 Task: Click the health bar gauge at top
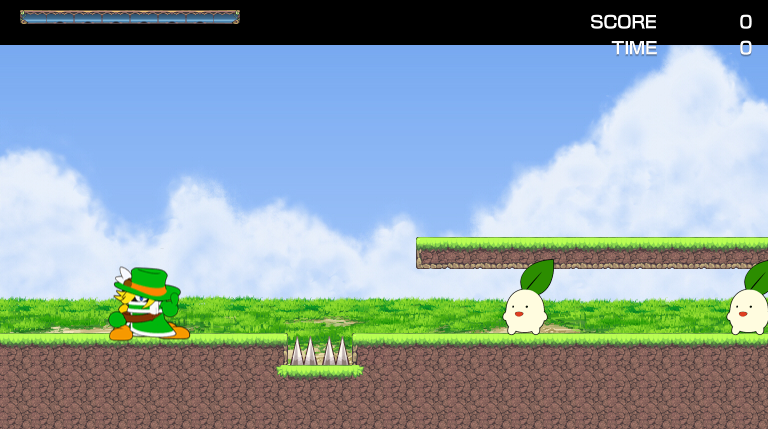point(130,17)
